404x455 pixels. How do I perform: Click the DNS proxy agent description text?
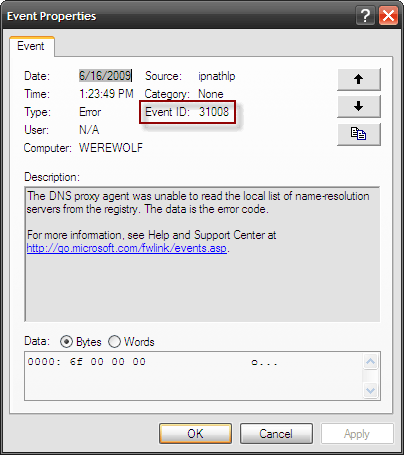pos(198,202)
